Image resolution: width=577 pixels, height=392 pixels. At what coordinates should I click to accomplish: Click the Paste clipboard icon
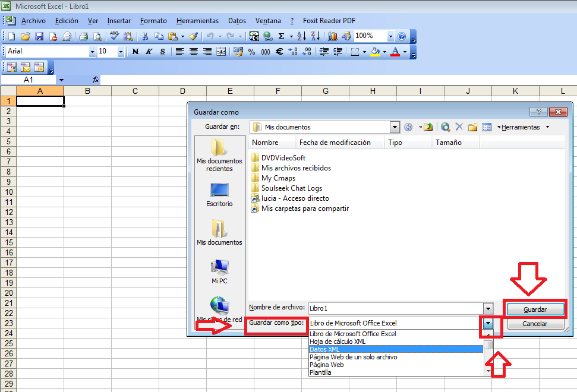click(172, 36)
